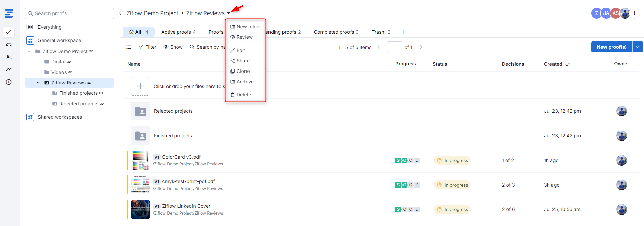Collapse the Ziflow Reviews tree node
This screenshot has width=644, height=226.
point(38,83)
